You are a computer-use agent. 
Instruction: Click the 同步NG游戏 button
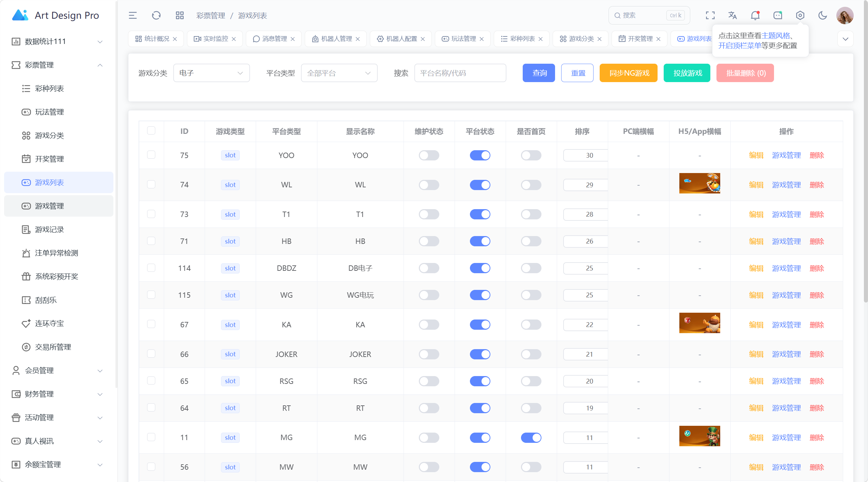(629, 73)
